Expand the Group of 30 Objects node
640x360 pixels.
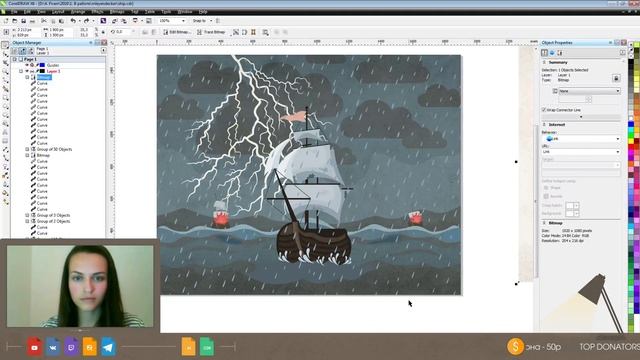click(x=27, y=149)
